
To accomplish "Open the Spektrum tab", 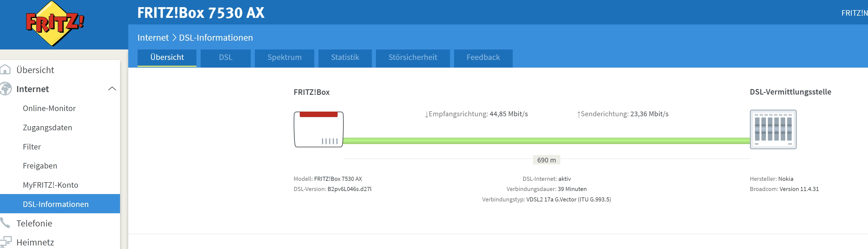I will click(284, 58).
